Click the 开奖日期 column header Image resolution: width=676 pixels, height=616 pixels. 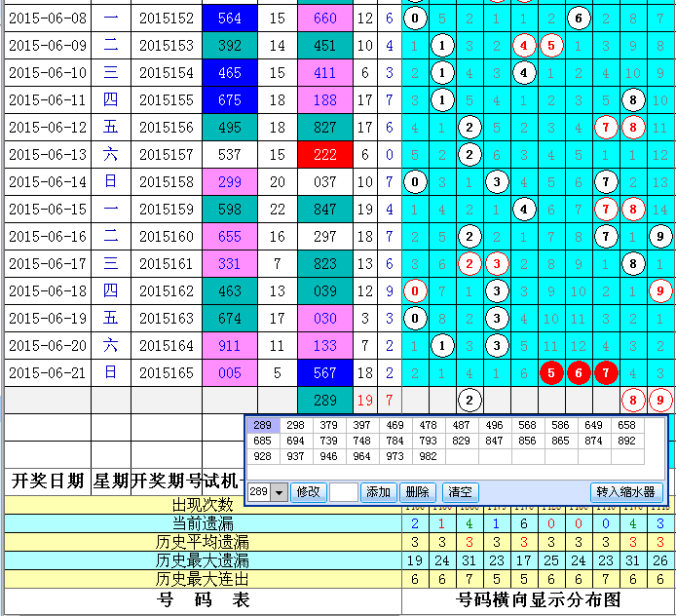pos(48,481)
